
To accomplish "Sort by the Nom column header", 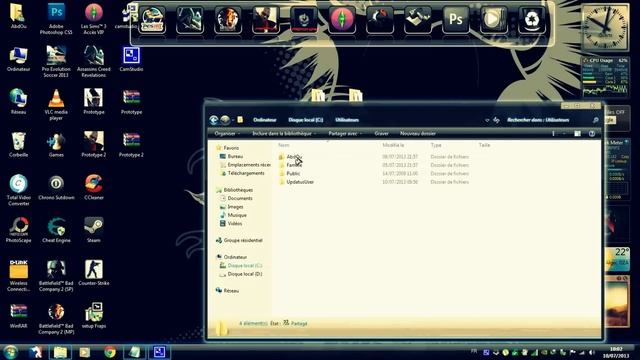I will pos(284,145).
